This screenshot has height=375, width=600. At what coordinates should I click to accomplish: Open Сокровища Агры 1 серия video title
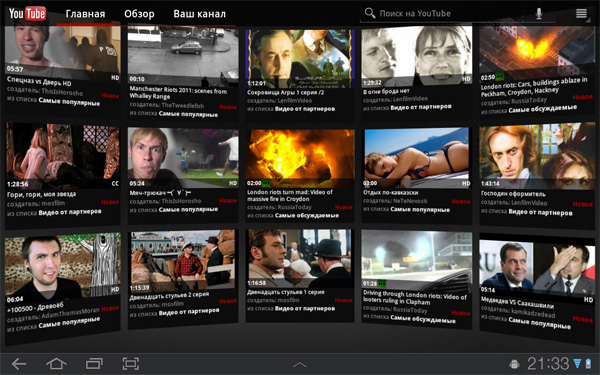(285, 93)
